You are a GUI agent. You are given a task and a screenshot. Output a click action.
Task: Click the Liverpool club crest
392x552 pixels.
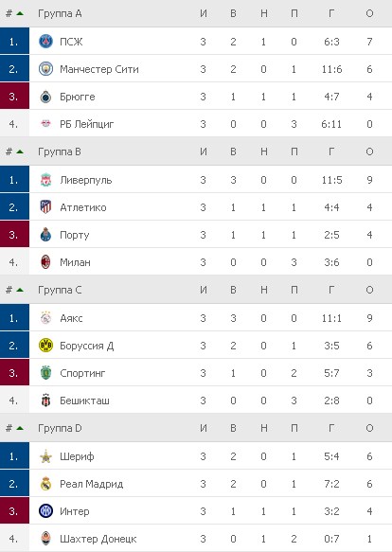[x=45, y=180]
